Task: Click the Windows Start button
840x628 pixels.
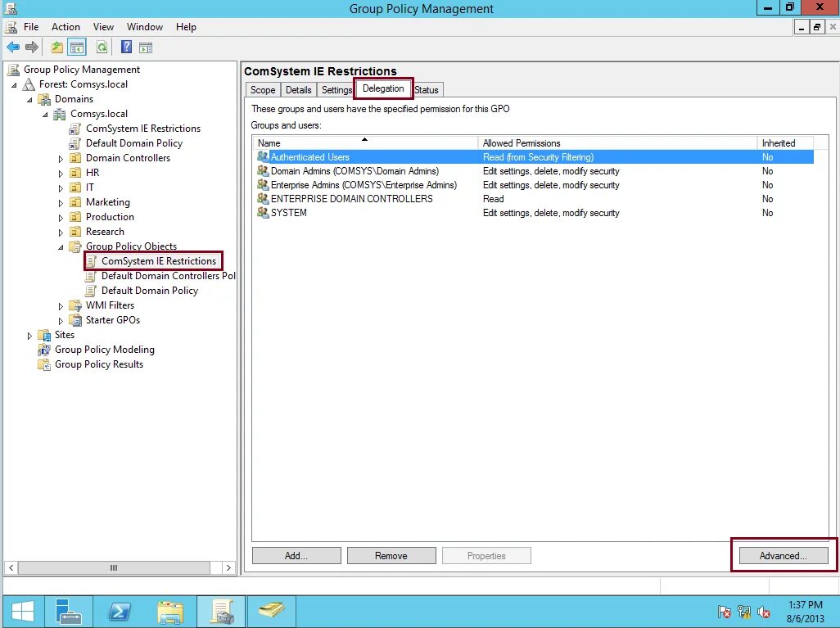Action: pos(22,612)
